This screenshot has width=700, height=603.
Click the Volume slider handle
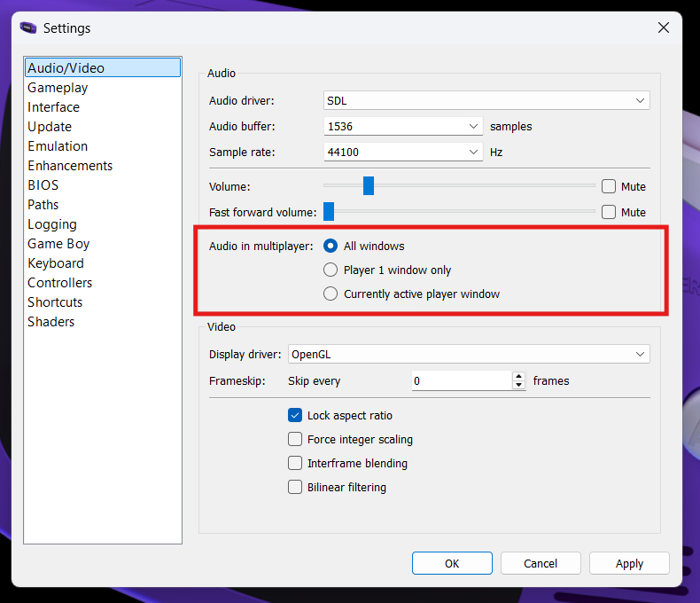[x=369, y=186]
